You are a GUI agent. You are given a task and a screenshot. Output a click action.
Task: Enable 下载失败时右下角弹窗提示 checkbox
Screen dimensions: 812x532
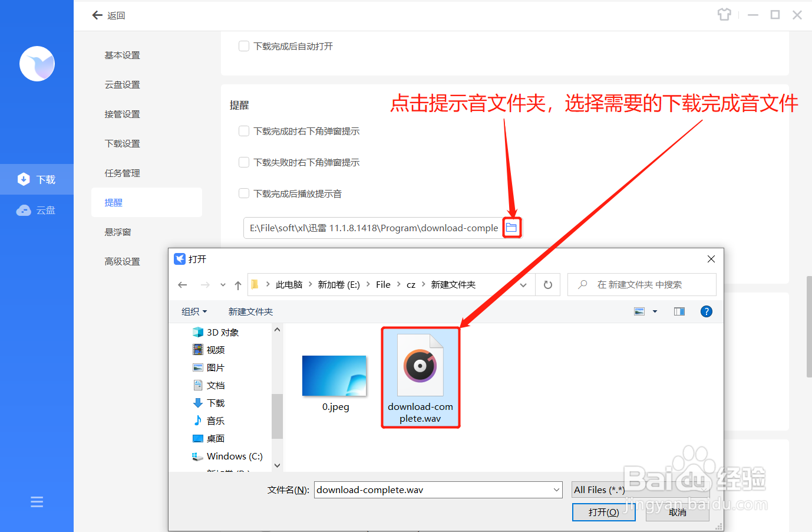243,162
